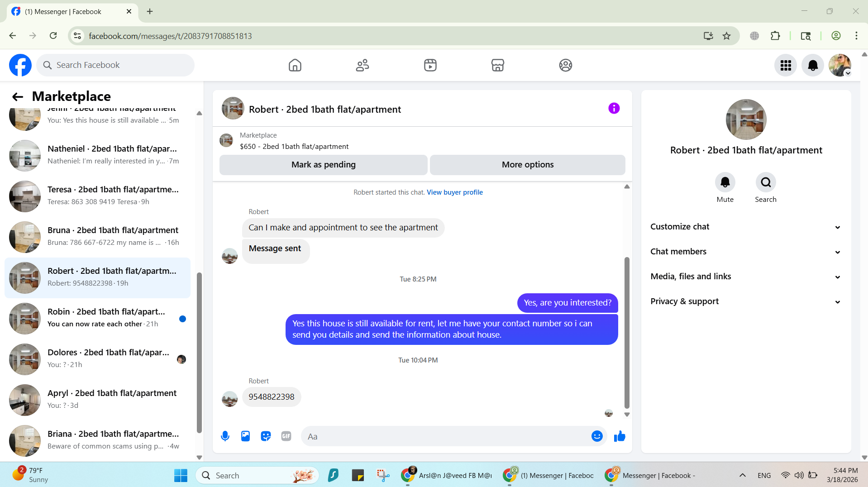Open the Marketplace storefront icon
The image size is (868, 487).
(x=498, y=65)
